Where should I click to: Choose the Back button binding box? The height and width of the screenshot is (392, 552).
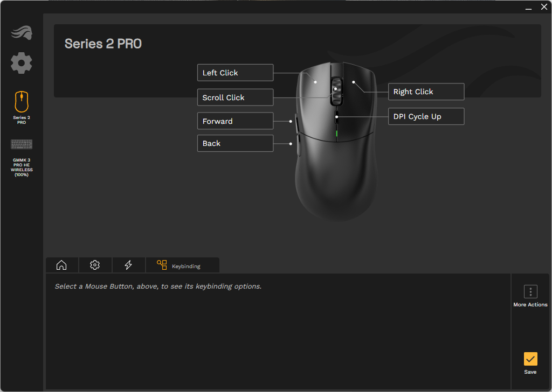(235, 143)
